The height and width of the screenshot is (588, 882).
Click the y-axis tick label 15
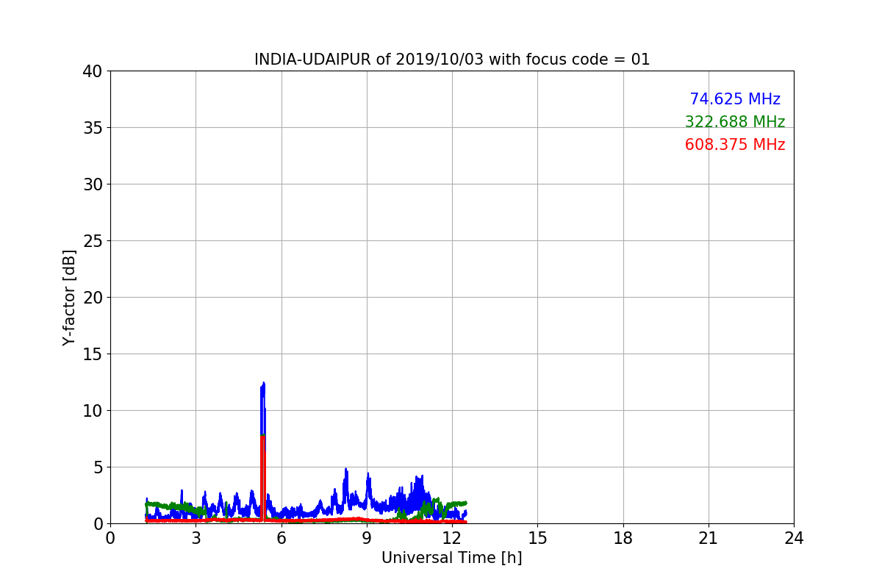pos(93,354)
